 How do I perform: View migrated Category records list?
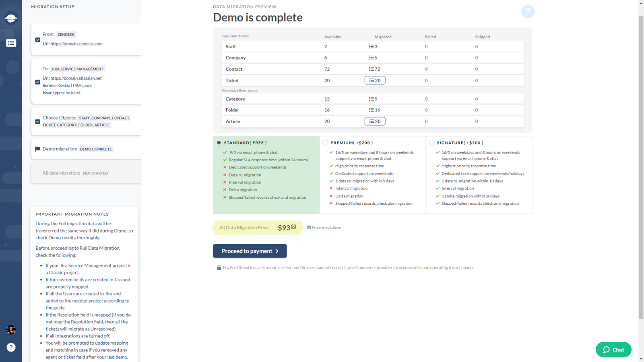[373, 99]
